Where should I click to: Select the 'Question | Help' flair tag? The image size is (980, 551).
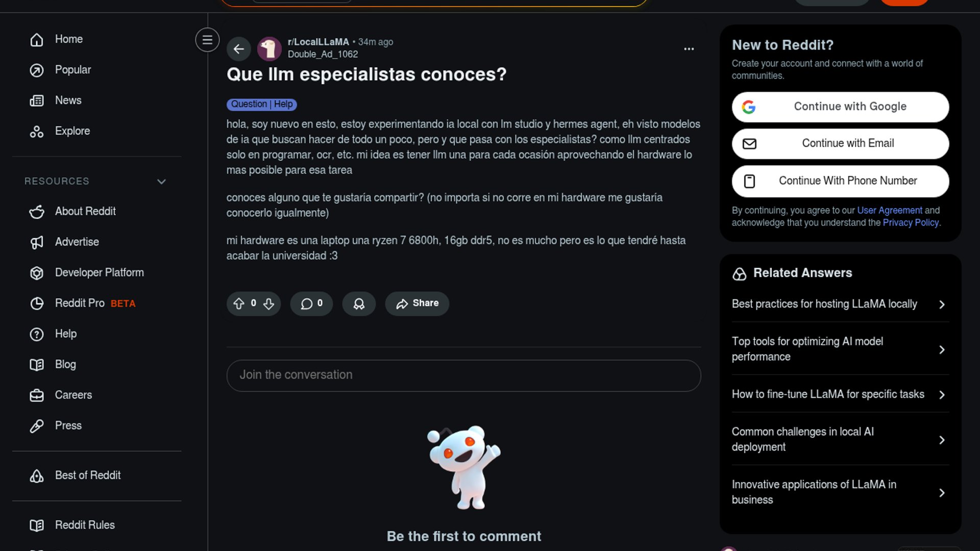point(261,105)
